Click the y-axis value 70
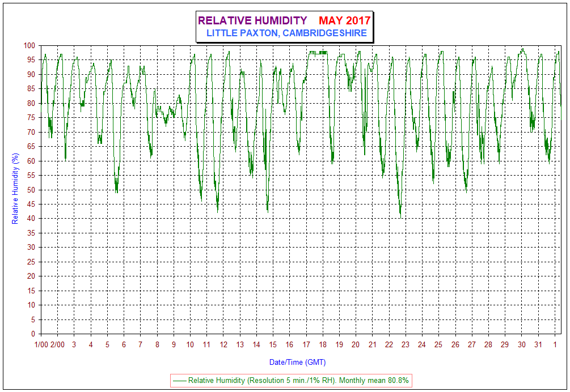 coord(31,132)
